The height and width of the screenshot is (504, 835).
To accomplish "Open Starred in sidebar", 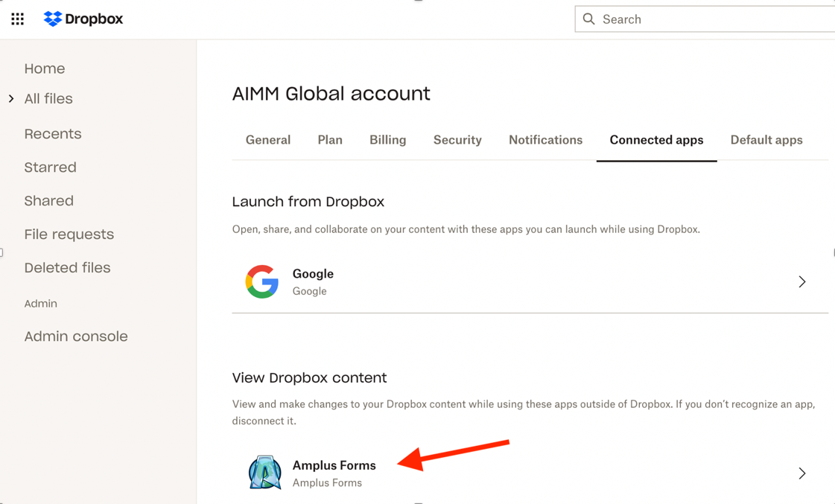I will coord(50,167).
